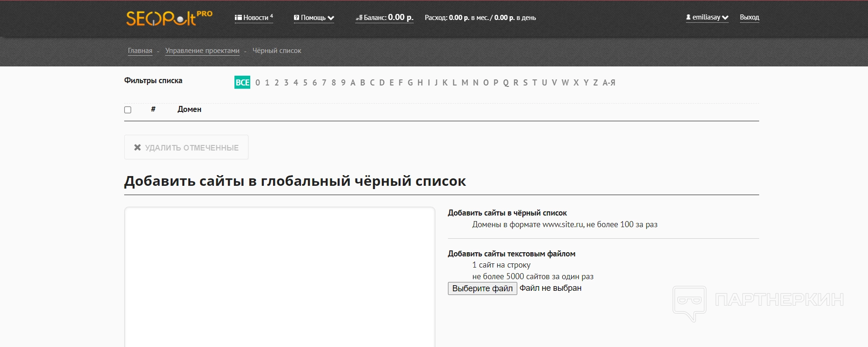Filter the list by digit 6
Viewport: 868px width, 347px height.
314,83
